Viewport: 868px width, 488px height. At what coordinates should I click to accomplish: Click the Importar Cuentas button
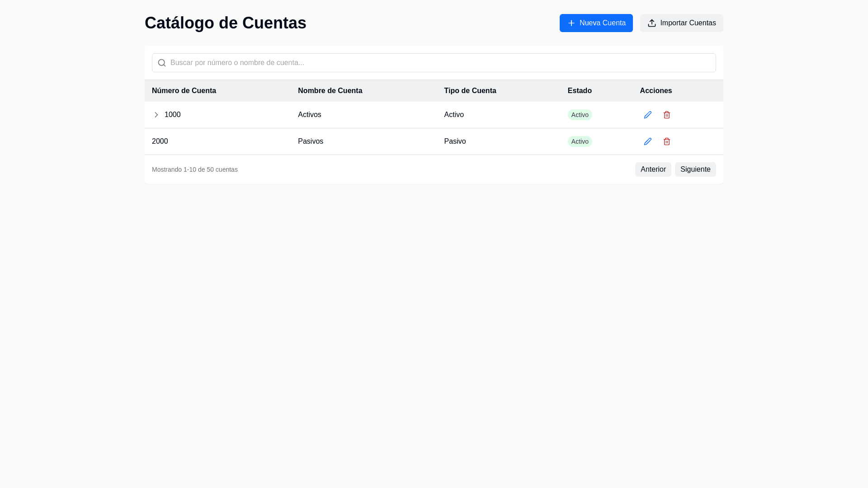tap(681, 23)
